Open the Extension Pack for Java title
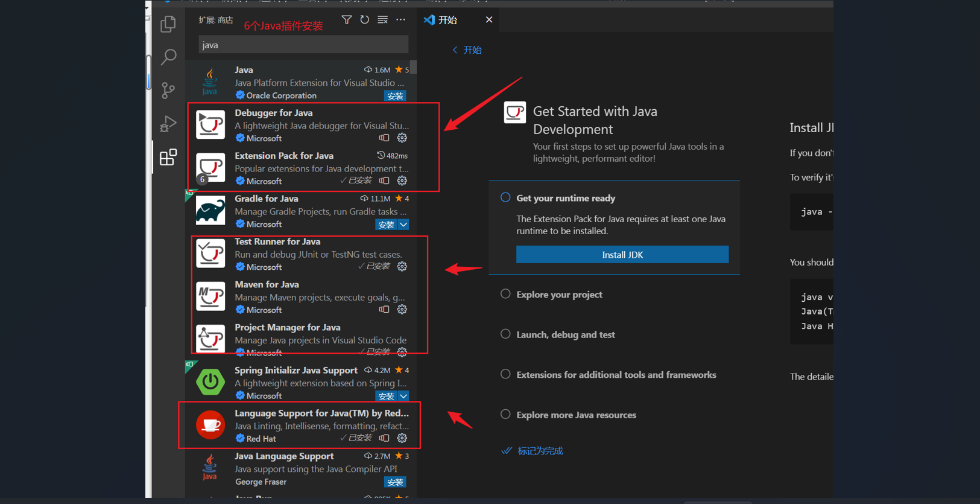The height and width of the screenshot is (504, 980). point(284,156)
